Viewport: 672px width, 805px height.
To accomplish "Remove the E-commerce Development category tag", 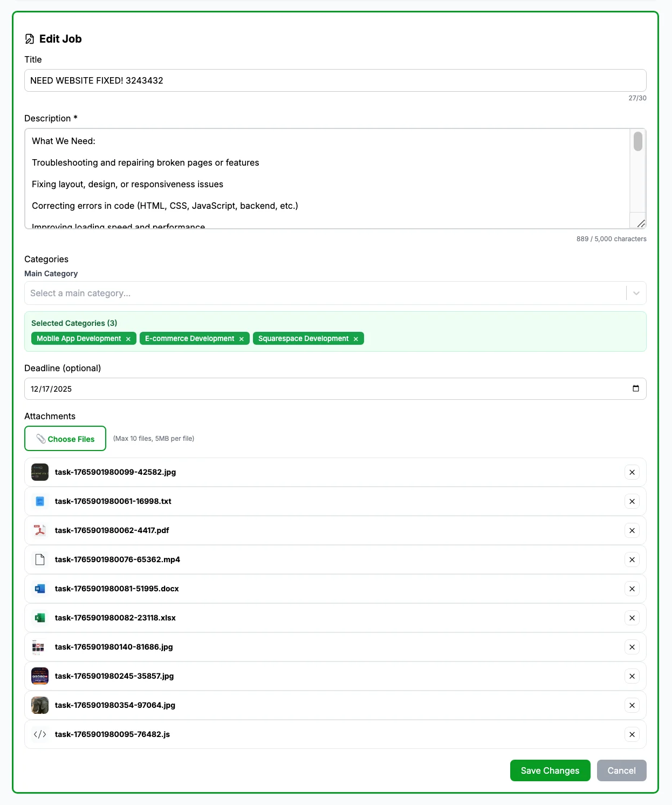I will (242, 339).
